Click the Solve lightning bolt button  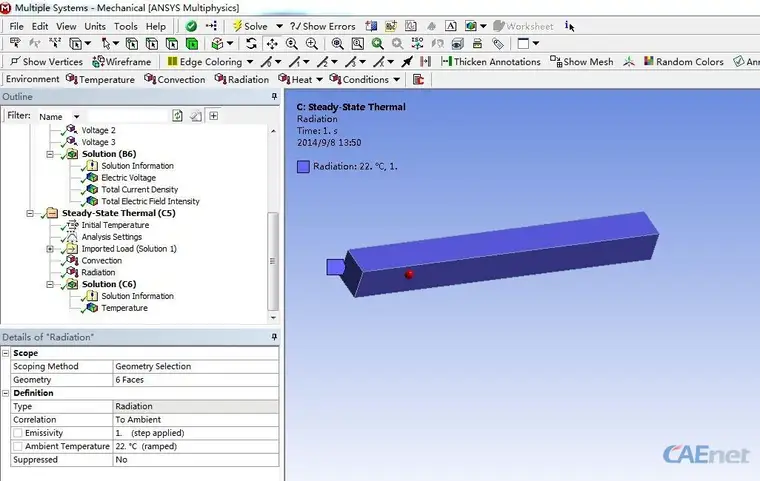(250, 26)
